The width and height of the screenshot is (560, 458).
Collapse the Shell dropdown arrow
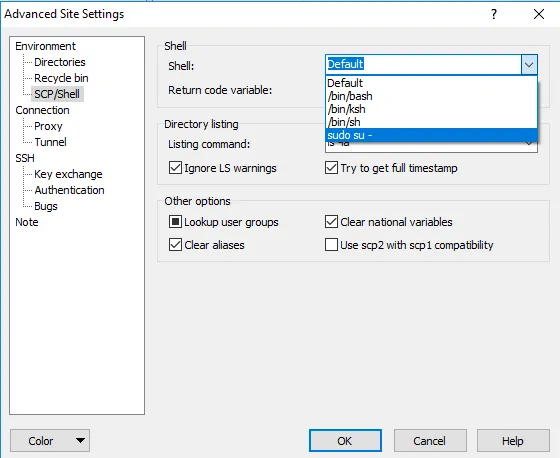point(529,65)
